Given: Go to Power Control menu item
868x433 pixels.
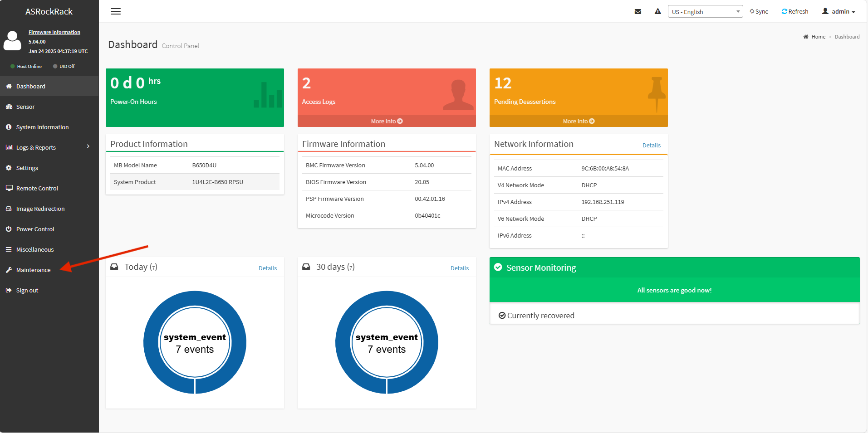Looking at the screenshot, I should coord(35,229).
